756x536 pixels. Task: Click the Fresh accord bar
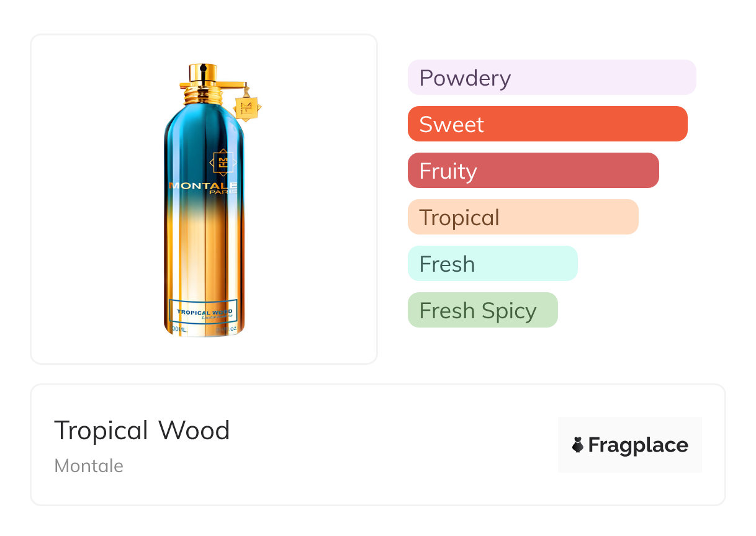pos(492,264)
